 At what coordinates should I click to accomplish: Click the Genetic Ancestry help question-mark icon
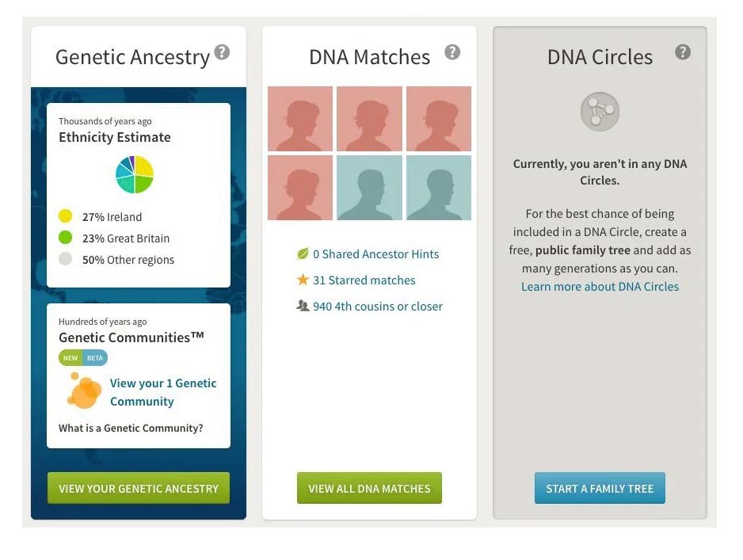(x=222, y=51)
